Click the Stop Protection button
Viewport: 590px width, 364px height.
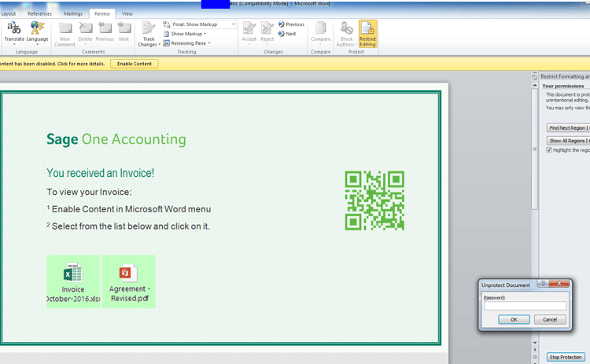(x=566, y=357)
